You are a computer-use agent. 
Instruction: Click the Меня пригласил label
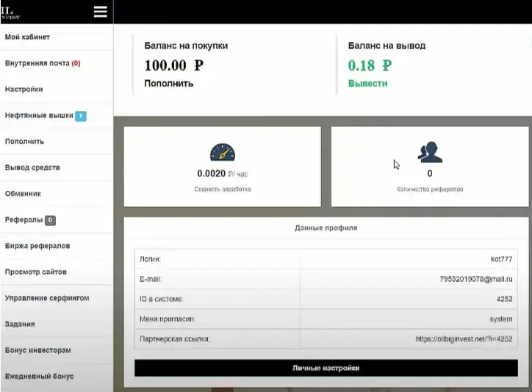click(x=167, y=319)
